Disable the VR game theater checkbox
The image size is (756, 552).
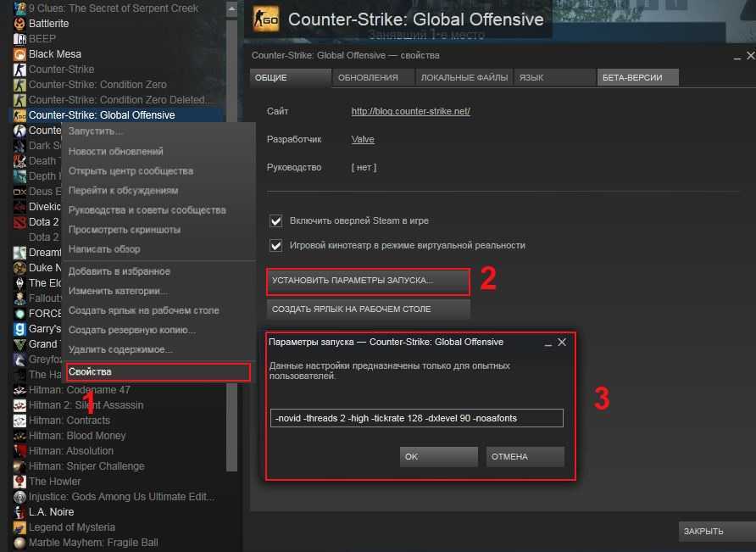tap(275, 246)
